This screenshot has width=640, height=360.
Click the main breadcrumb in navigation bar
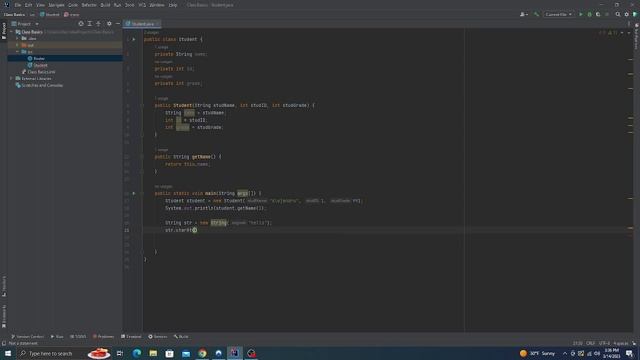[71, 14]
